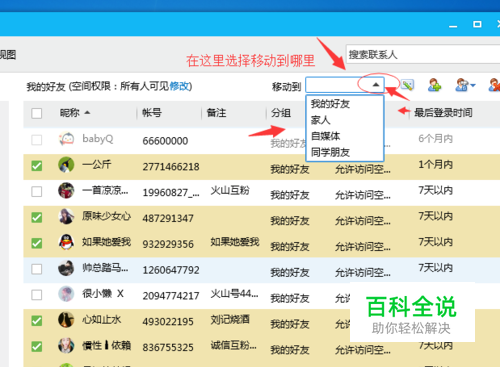Click avatar of 心如止水 contact

click(66, 320)
